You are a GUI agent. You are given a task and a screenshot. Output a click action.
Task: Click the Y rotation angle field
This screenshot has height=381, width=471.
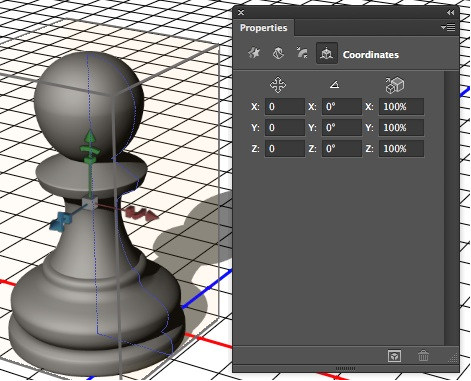(x=342, y=128)
